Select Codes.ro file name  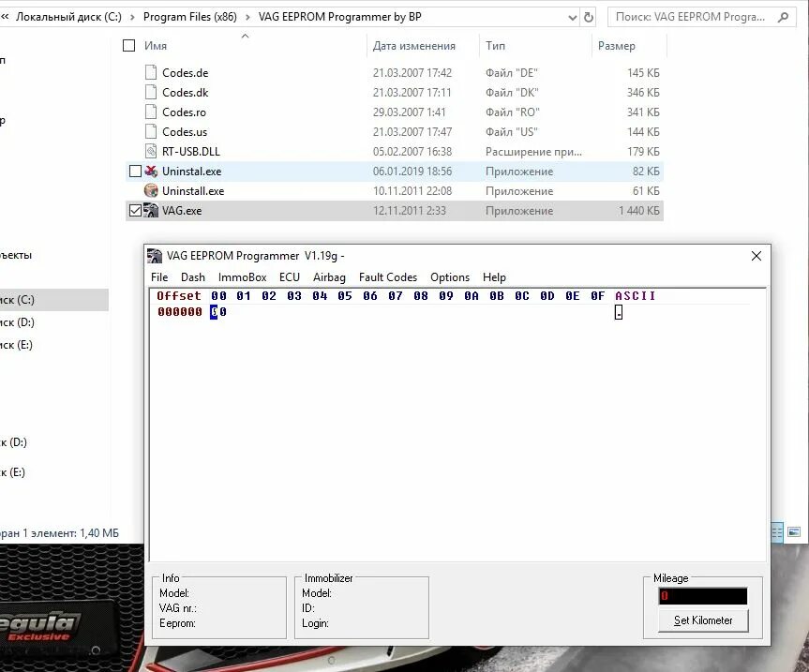click(184, 112)
